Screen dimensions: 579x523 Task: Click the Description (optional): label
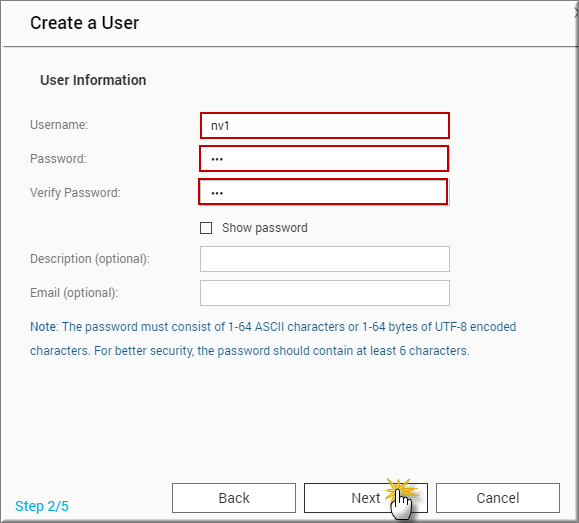pyautogui.click(x=90, y=259)
